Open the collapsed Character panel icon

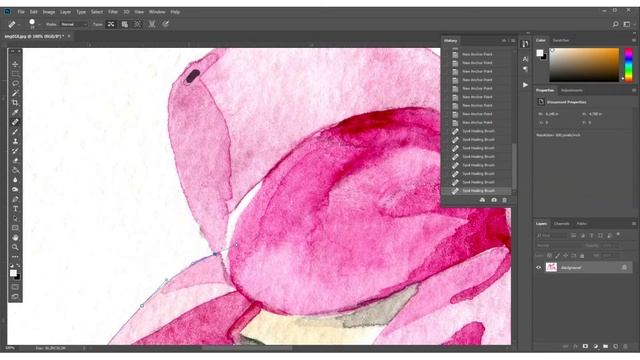pos(525,59)
